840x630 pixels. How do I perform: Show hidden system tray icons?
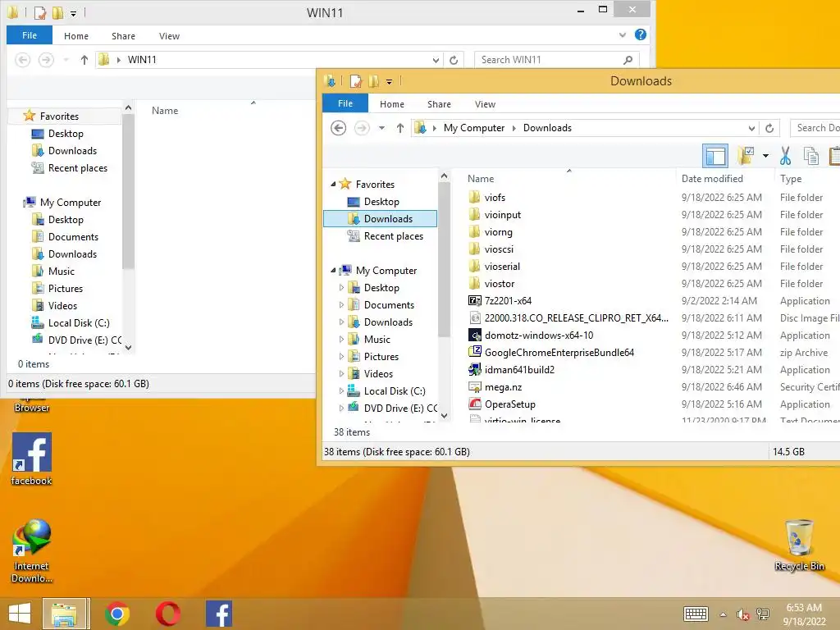[723, 614]
